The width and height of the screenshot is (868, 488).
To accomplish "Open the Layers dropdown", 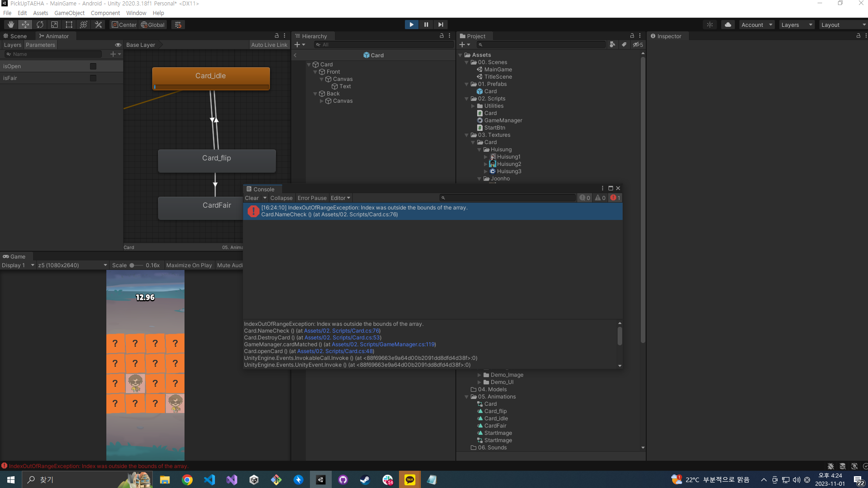I will click(x=797, y=25).
